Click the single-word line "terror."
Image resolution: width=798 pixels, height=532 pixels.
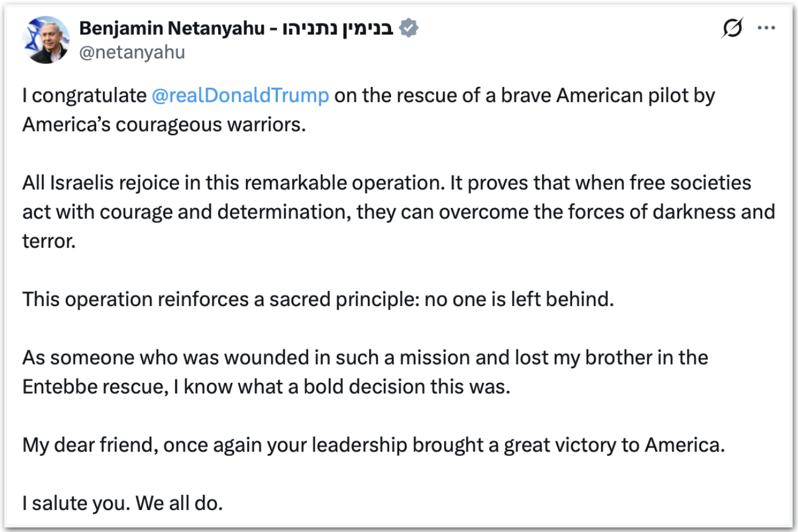coord(49,241)
